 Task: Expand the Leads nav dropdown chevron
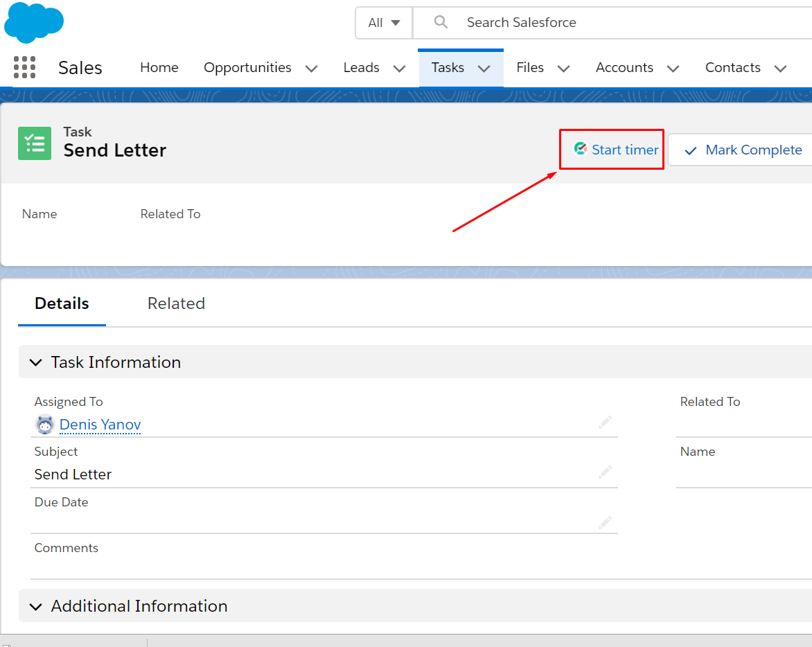(x=399, y=69)
